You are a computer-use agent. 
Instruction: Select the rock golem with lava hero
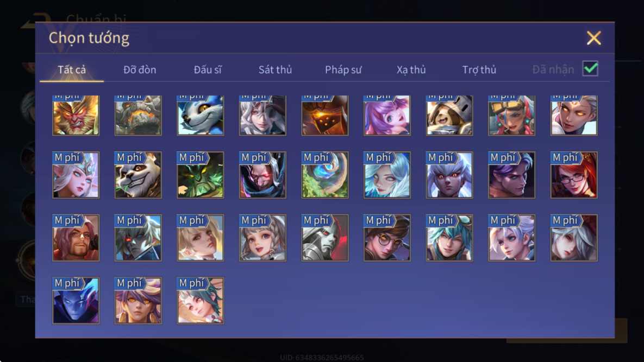(138, 115)
